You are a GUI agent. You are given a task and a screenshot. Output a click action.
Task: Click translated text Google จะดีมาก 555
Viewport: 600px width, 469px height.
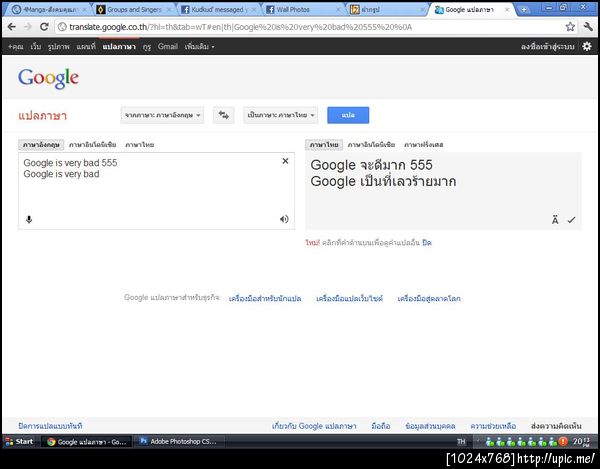coord(371,165)
